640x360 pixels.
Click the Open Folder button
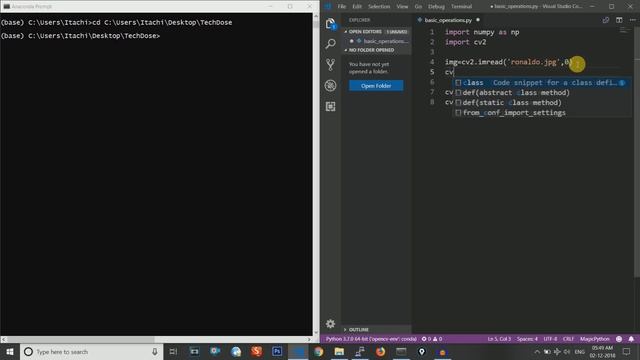[x=376, y=86]
